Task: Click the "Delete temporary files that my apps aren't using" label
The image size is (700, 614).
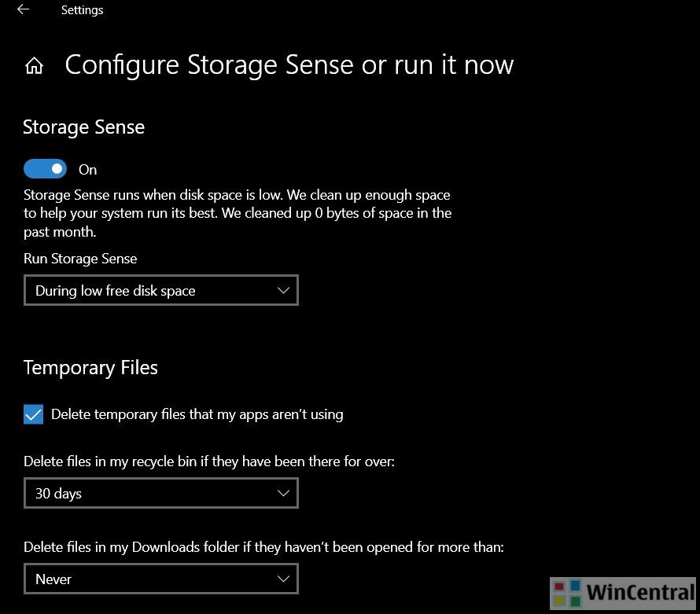Action: pyautogui.click(x=197, y=414)
